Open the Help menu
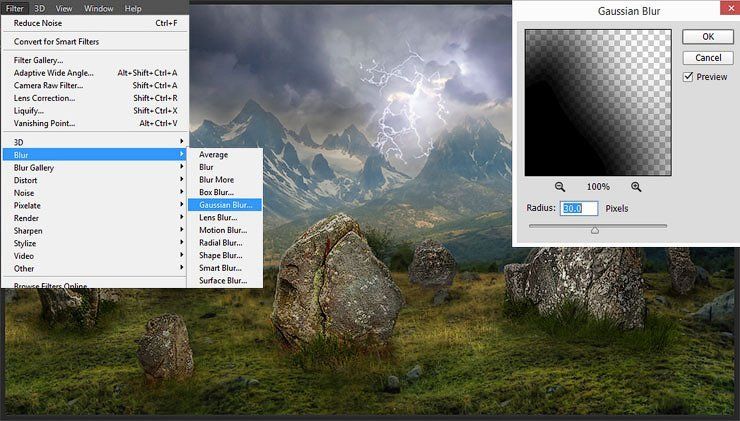Viewport: 740px width, 421px height. 133,8
